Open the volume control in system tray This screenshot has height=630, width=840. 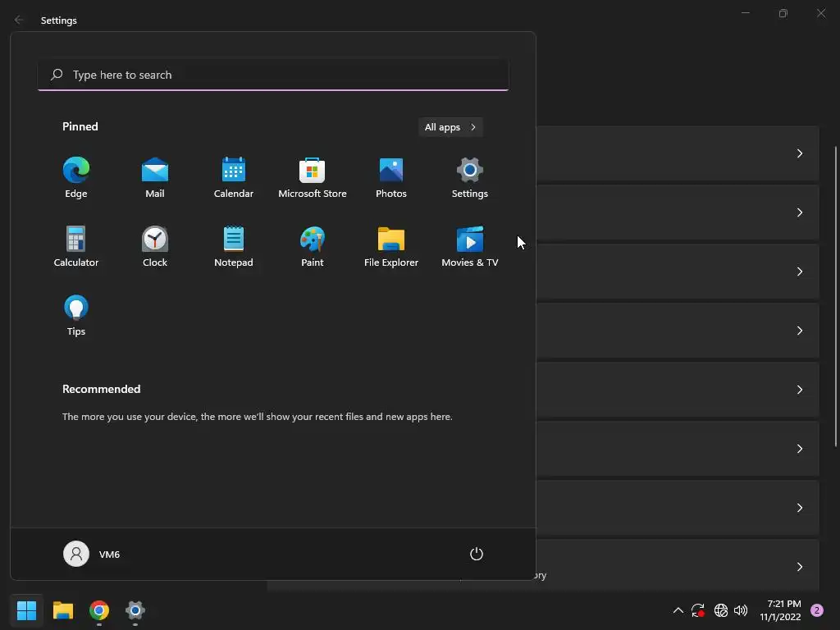click(x=741, y=610)
